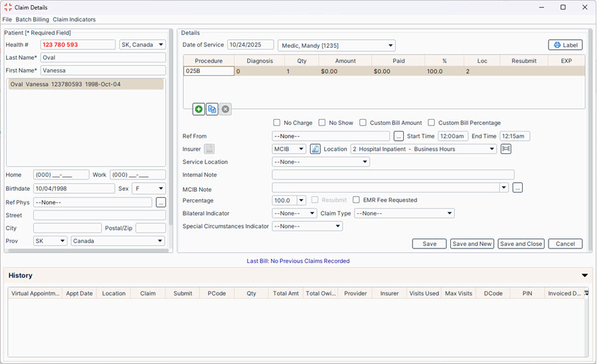Open the Ref From browse ellipsis button
597x364 pixels.
398,136
